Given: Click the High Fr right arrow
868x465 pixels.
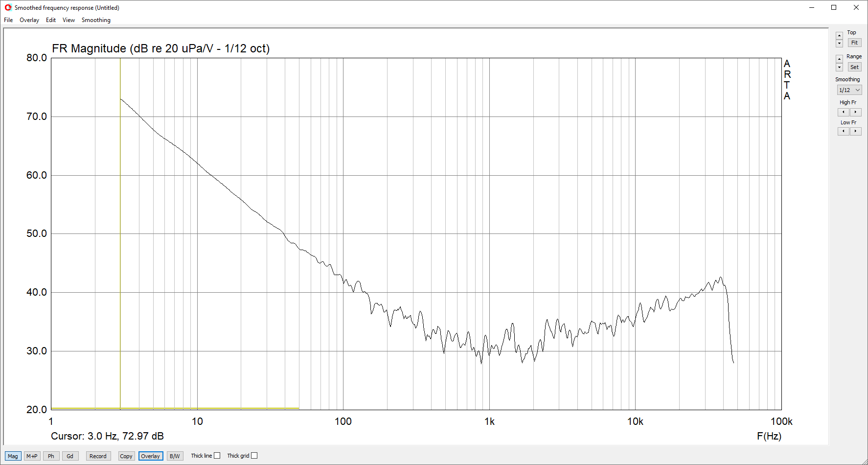Looking at the screenshot, I should click(x=855, y=112).
